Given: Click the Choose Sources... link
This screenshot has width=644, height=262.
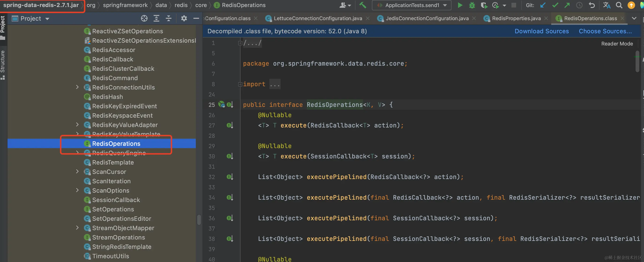Looking at the screenshot, I should [x=605, y=31].
